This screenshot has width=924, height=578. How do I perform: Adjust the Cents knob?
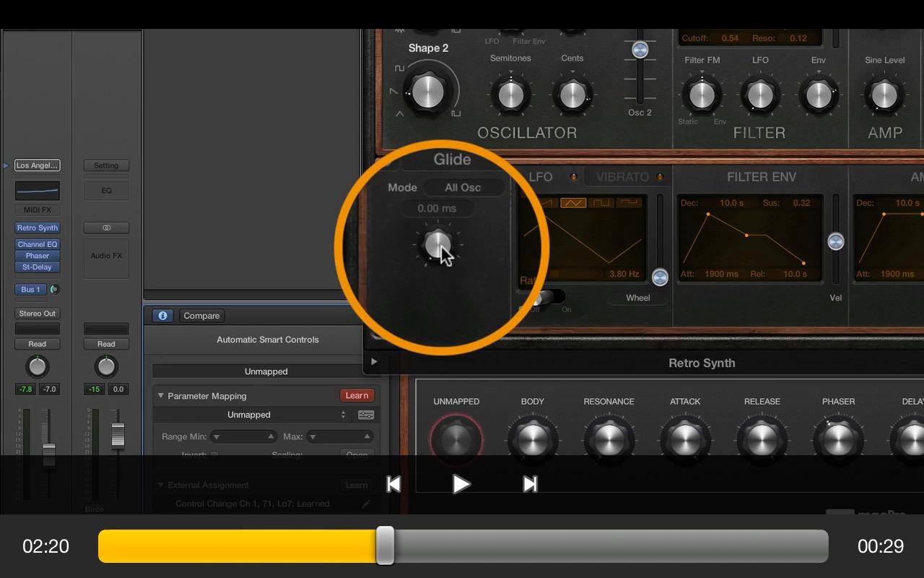572,95
